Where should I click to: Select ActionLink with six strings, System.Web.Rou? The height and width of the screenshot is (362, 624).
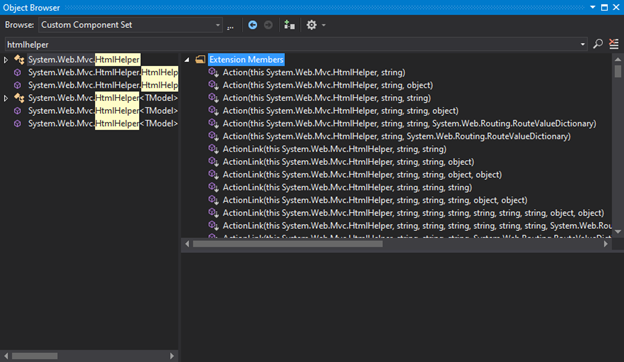coord(417,225)
